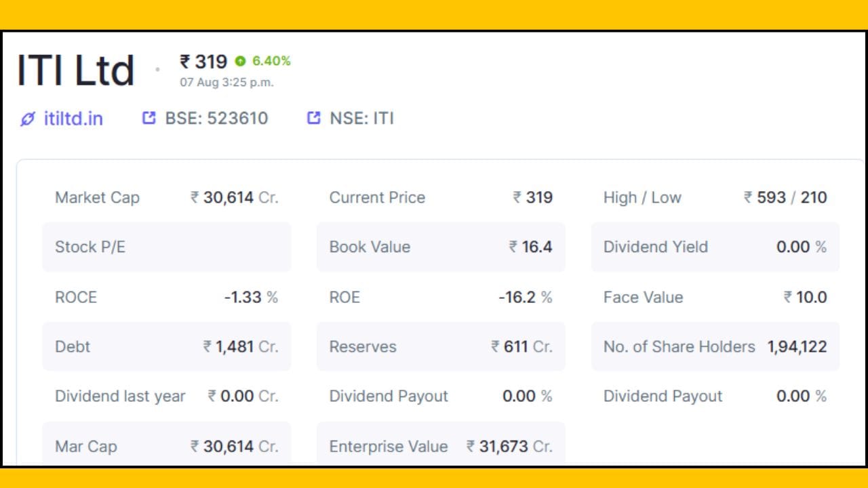
Task: Open the BSE: 523610 link
Action: tap(216, 119)
